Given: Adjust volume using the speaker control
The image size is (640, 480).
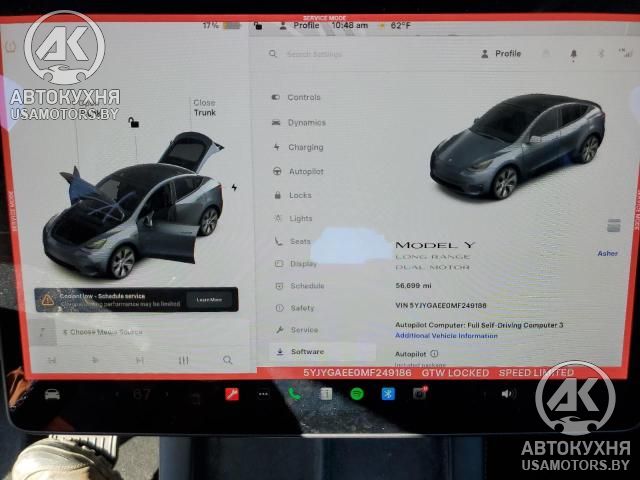Looking at the screenshot, I should (506, 394).
